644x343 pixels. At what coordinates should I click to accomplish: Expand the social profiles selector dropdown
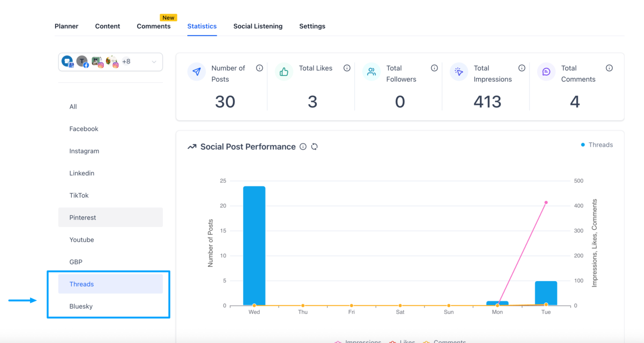point(154,61)
